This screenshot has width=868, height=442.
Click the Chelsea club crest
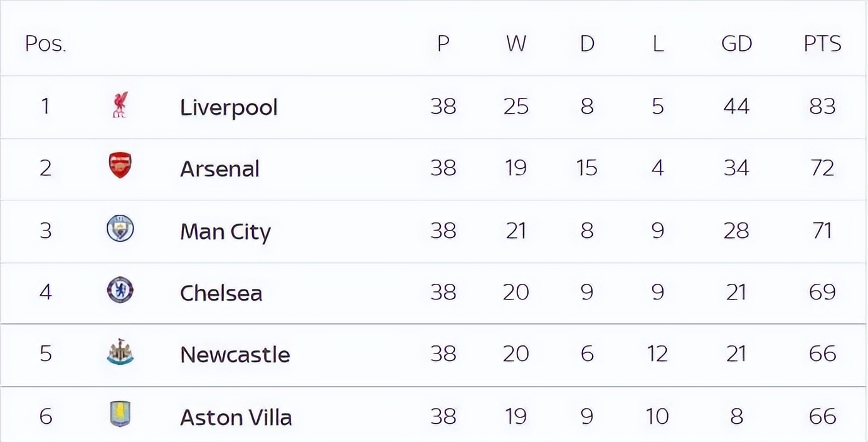120,290
